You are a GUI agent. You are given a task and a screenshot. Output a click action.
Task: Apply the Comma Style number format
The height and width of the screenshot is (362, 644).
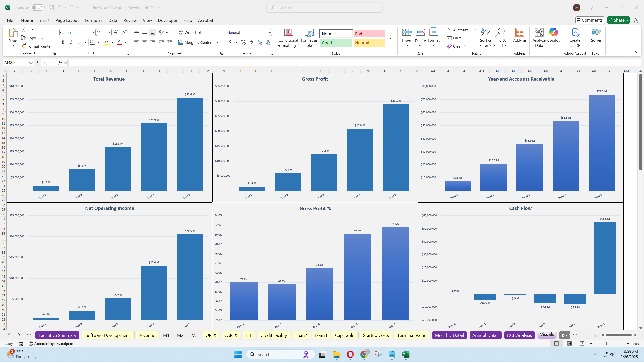tap(251, 43)
